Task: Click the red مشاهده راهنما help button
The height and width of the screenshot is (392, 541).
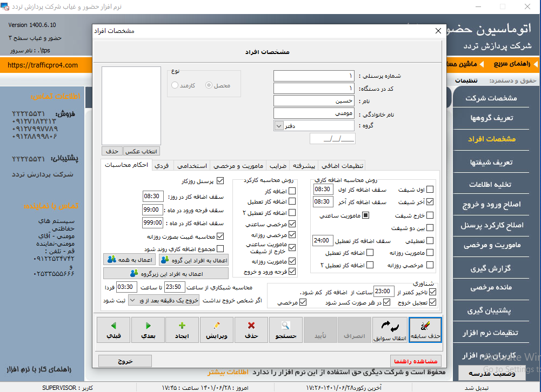Action: (416, 361)
